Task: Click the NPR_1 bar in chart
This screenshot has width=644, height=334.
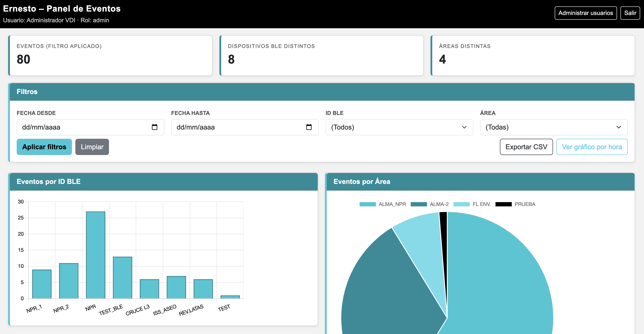Action: pos(42,284)
